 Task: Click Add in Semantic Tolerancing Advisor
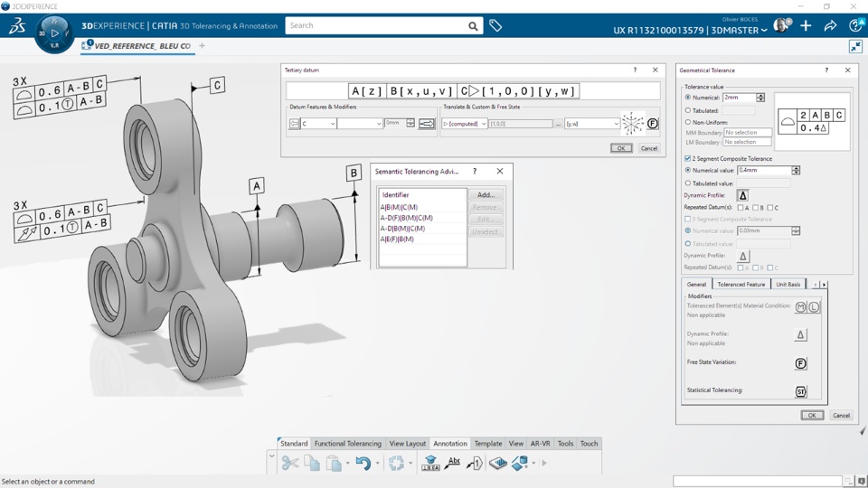click(x=486, y=195)
